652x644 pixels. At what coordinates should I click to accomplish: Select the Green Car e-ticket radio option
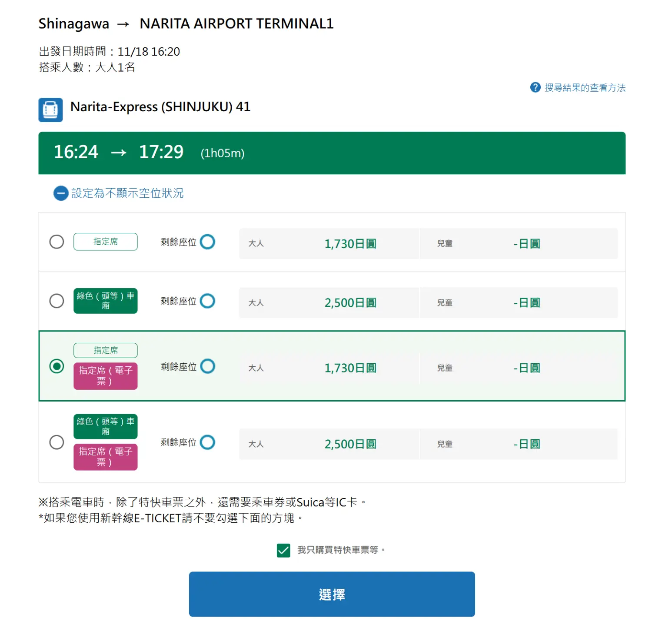pyautogui.click(x=57, y=442)
